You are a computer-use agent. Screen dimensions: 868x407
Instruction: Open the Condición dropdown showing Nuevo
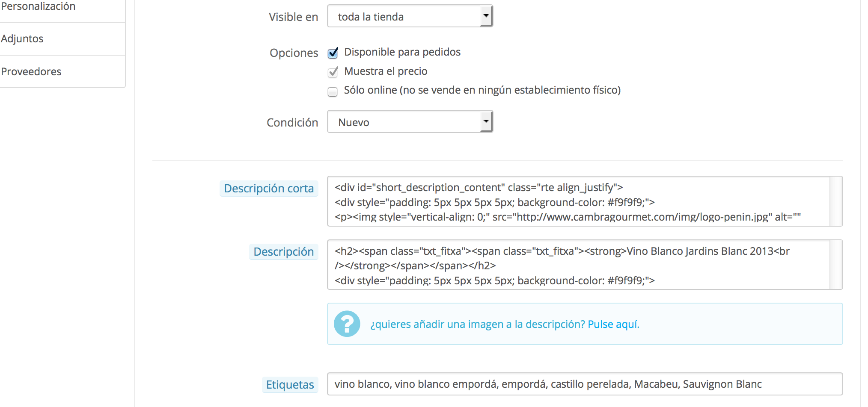(410, 122)
